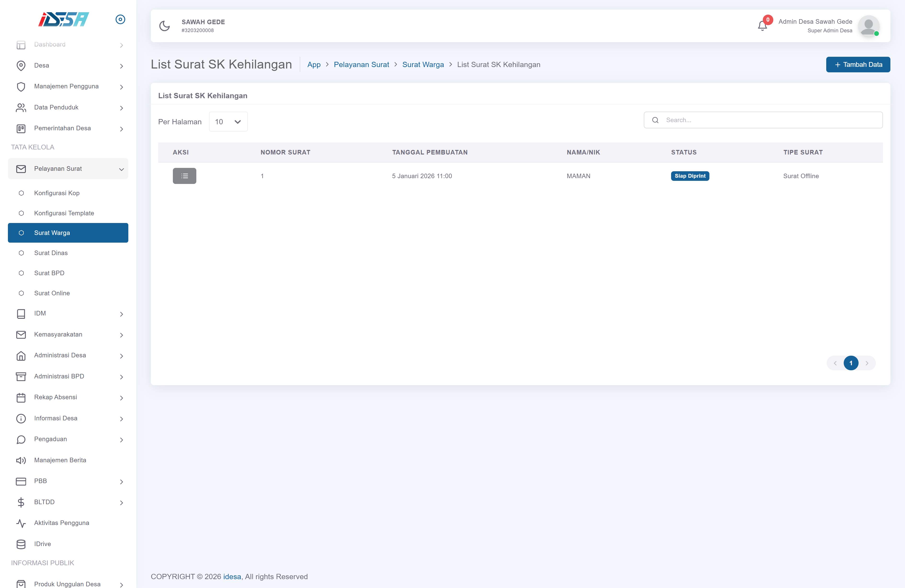Screen dimensions: 905x588
Task: Toggle dark mode moon icon
Action: click(164, 26)
